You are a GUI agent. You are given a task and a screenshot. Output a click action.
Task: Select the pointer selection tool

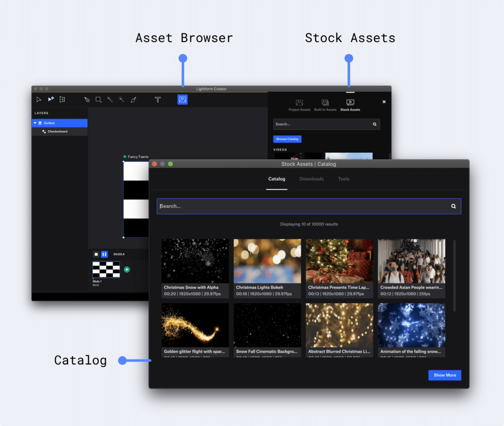pyautogui.click(x=39, y=99)
